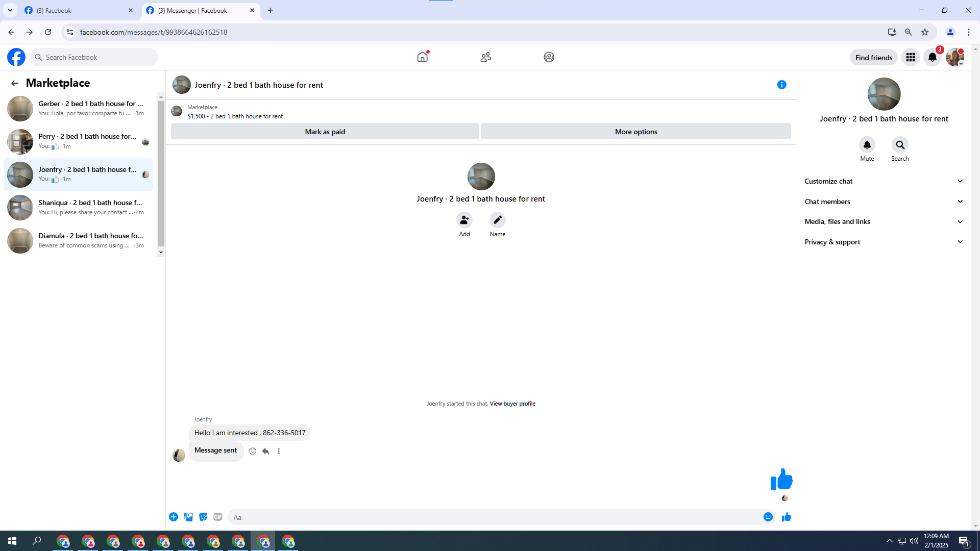Open the Gerber conversation
980x551 pixels.
[78, 109]
